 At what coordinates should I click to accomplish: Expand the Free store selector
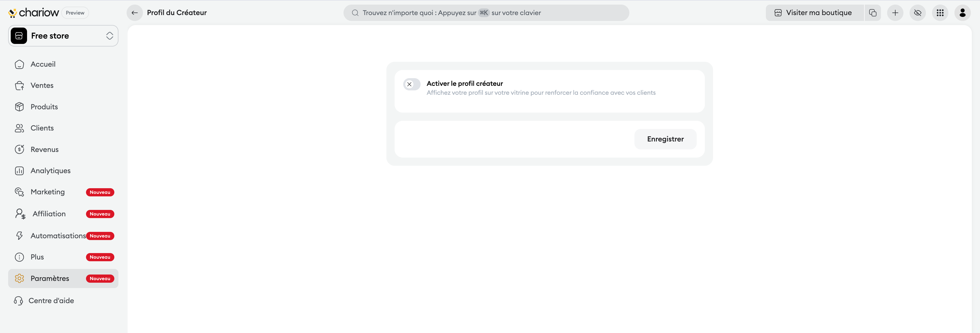point(63,36)
